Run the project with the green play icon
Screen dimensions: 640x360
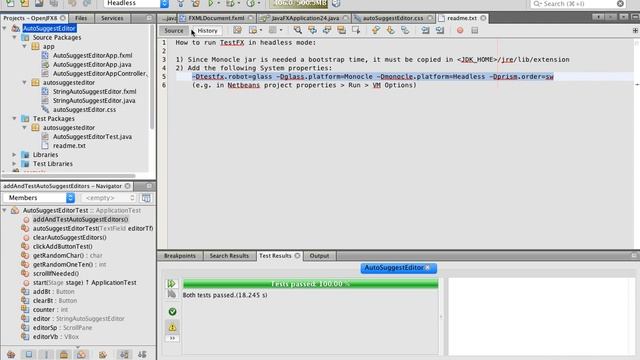(x=211, y=3)
